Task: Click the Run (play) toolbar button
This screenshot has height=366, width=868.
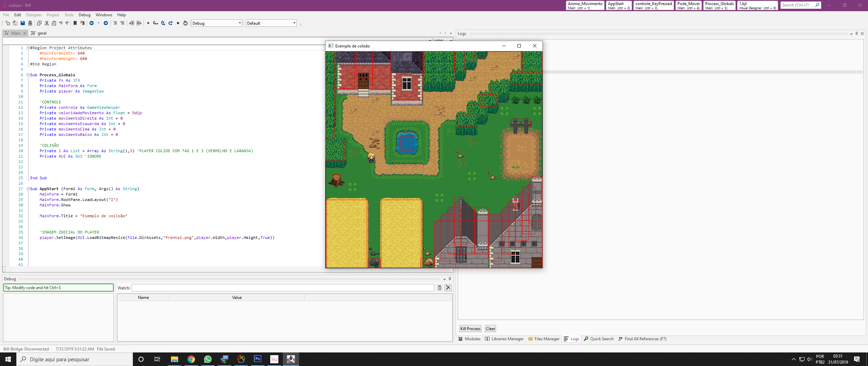Action: pyautogui.click(x=148, y=23)
